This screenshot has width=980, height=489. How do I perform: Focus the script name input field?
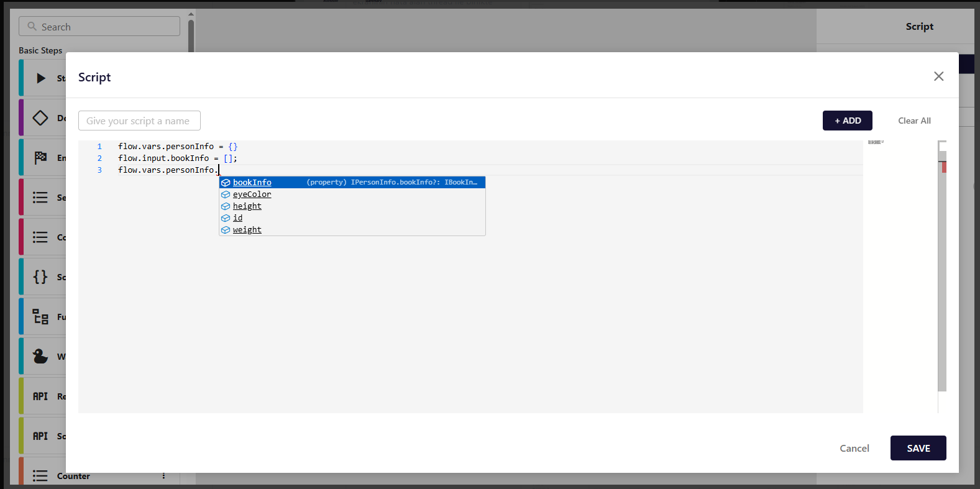click(x=139, y=121)
